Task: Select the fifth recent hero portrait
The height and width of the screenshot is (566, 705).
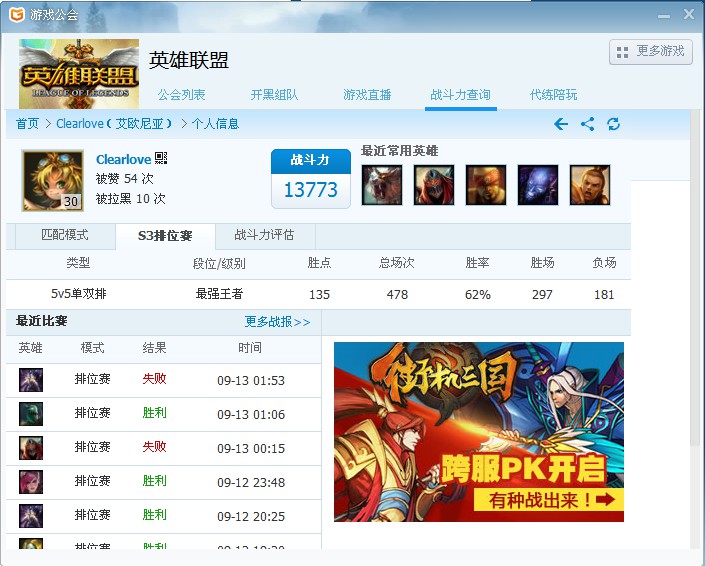Action: pyautogui.click(x=590, y=185)
